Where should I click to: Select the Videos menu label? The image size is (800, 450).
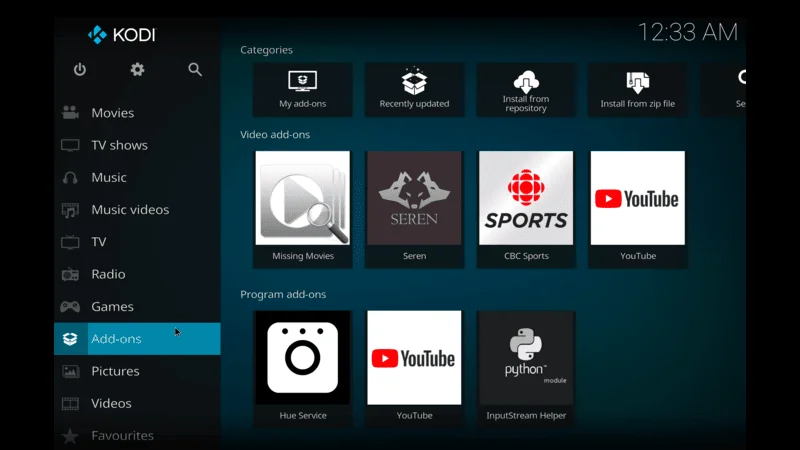click(x=111, y=403)
